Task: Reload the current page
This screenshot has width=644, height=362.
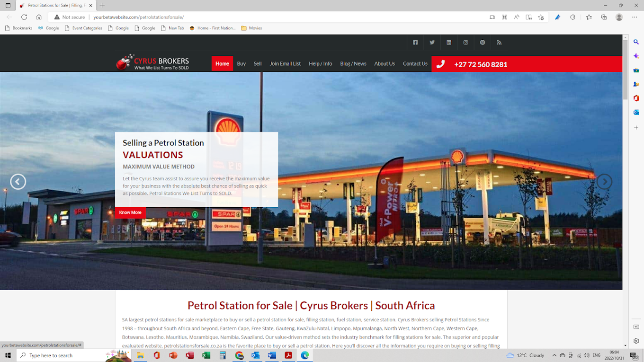Action: pyautogui.click(x=24, y=17)
